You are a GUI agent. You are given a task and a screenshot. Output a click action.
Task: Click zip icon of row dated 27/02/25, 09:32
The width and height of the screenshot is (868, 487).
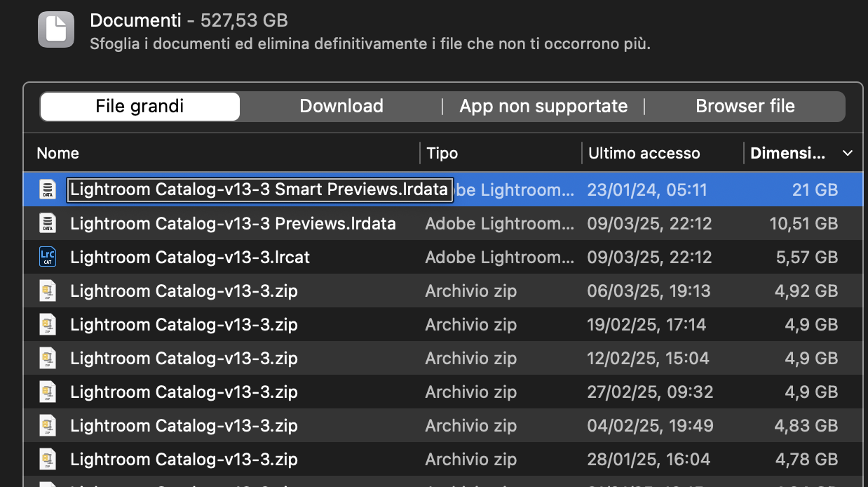[47, 392]
